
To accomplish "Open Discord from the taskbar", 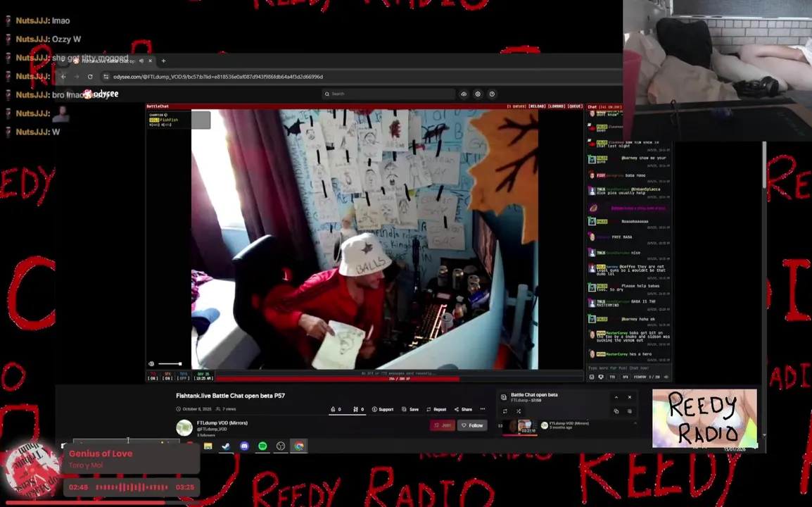I will [x=244, y=446].
